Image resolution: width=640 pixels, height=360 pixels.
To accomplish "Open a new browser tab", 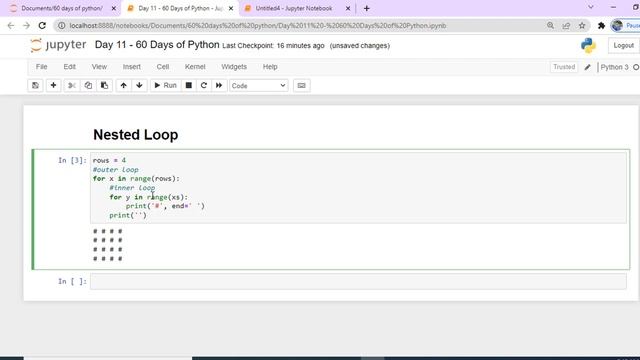I will tap(367, 8).
